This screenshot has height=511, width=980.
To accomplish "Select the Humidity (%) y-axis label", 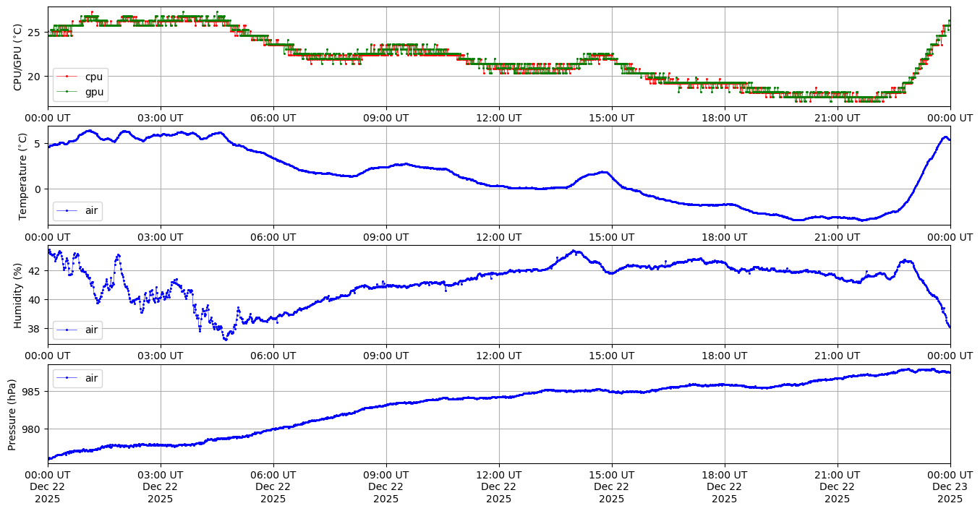I will [x=17, y=295].
